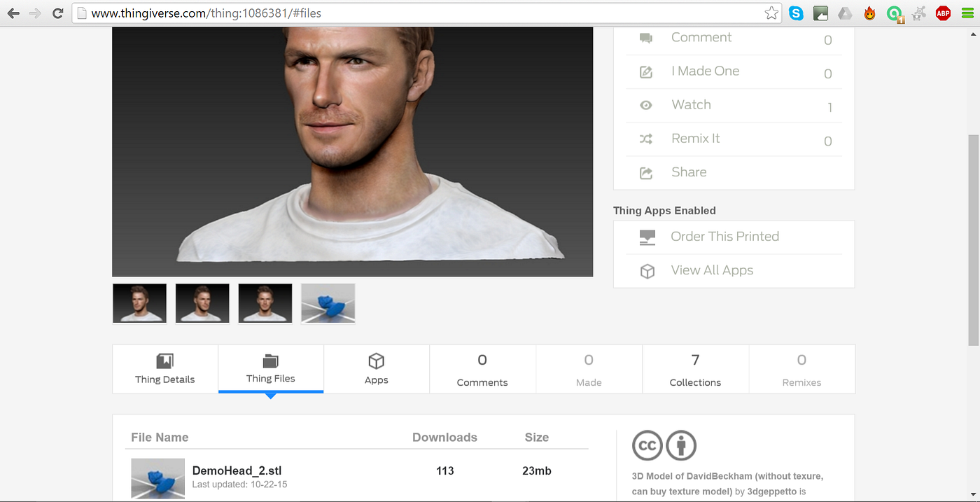Viewport: 980px width, 502px height.
Task: Click the Order This Printed icon
Action: pyautogui.click(x=647, y=237)
